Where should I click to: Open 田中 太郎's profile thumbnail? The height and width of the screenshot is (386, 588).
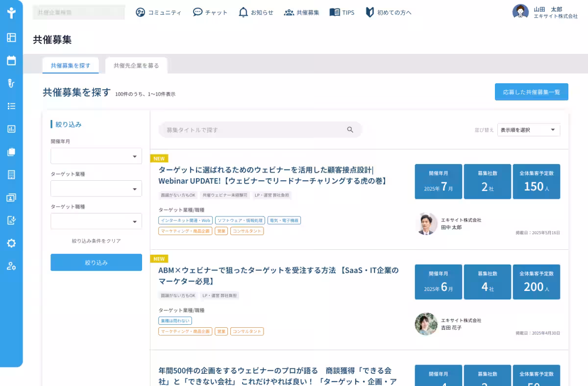tap(426, 223)
